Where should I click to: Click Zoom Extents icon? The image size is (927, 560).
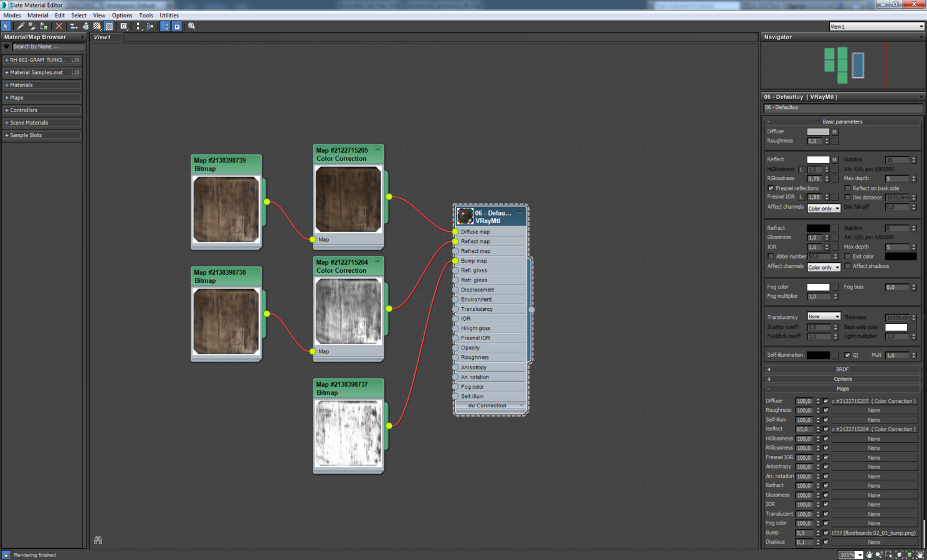[899, 554]
